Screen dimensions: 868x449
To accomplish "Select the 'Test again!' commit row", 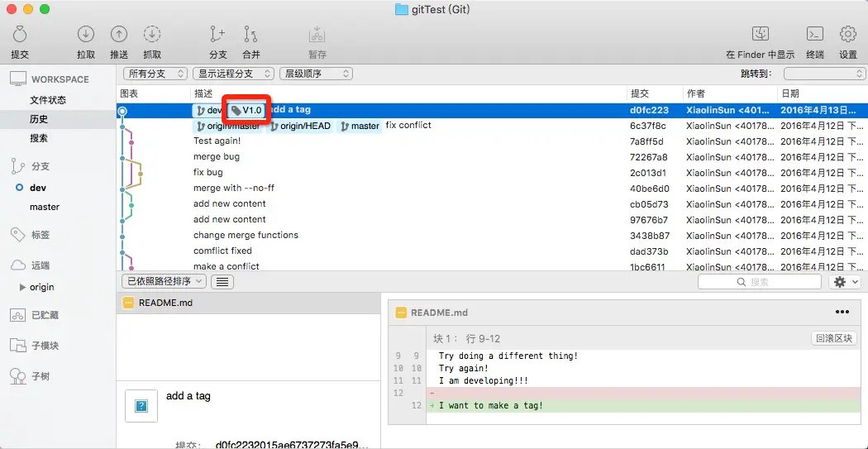I will point(492,141).
